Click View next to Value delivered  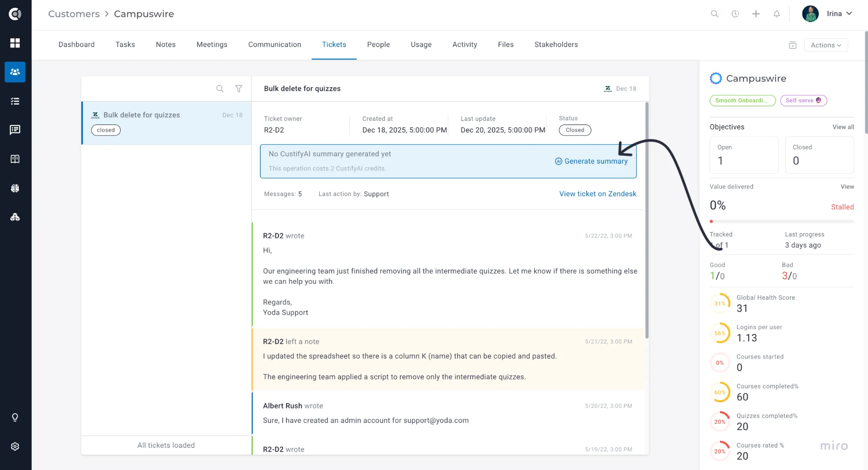coord(847,187)
